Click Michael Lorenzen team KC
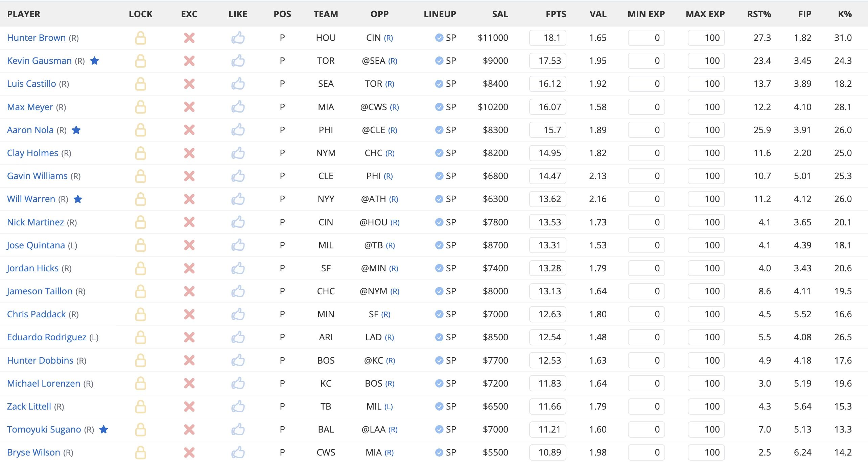This screenshot has height=465, width=868. tap(326, 384)
